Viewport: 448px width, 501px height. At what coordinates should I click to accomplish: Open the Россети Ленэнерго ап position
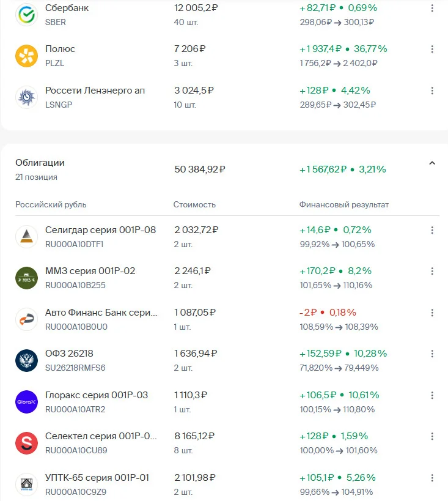click(x=95, y=91)
